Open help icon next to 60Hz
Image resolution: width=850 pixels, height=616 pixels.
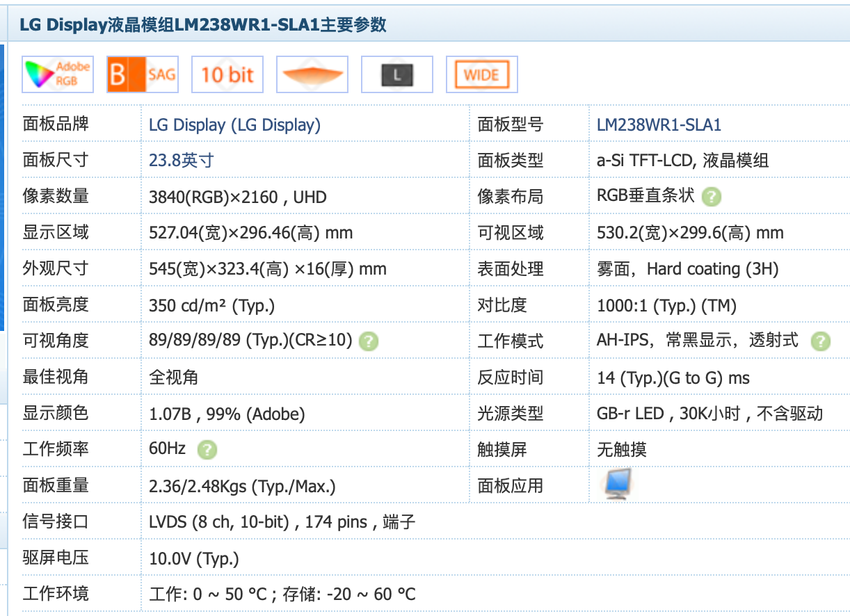[207, 450]
